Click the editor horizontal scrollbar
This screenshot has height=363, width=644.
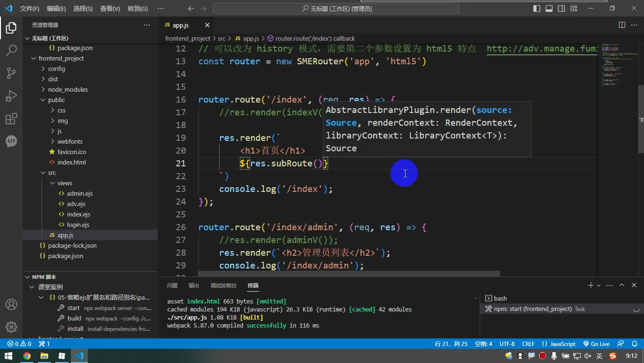tap(349, 274)
